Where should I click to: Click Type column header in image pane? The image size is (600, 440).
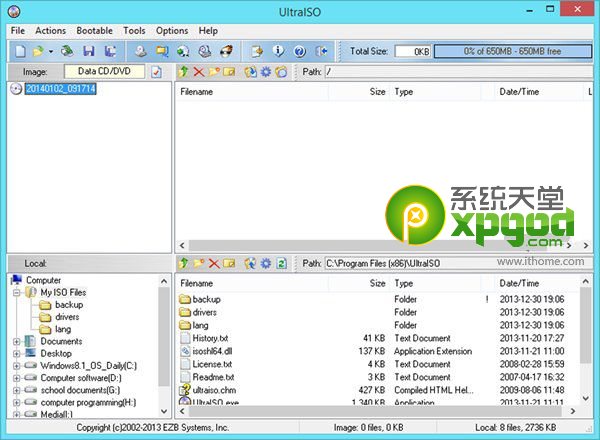[435, 92]
